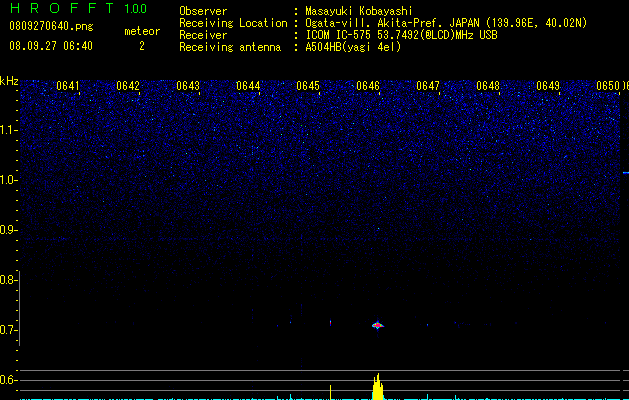Click the 0644 time marker
The height and width of the screenshot is (400, 629).
pos(248,86)
